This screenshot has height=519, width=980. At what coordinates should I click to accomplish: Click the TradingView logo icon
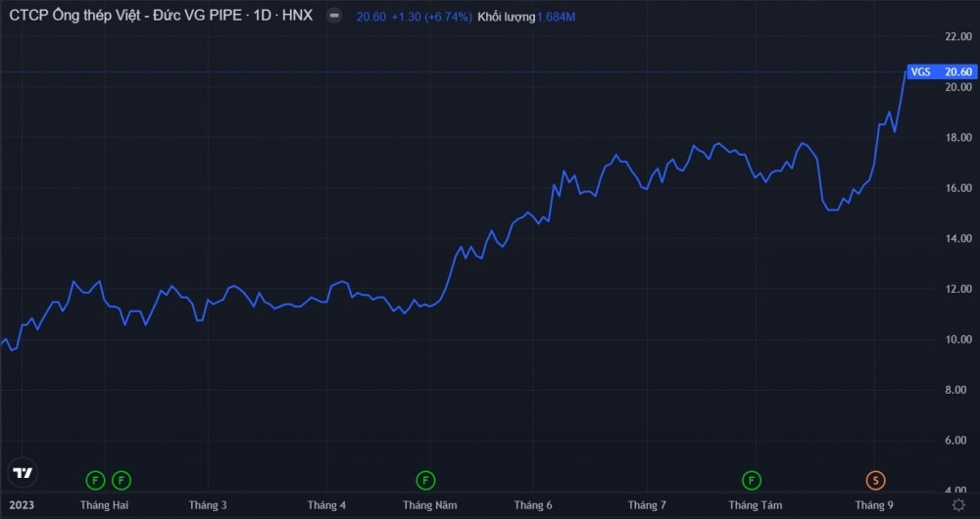[23, 473]
